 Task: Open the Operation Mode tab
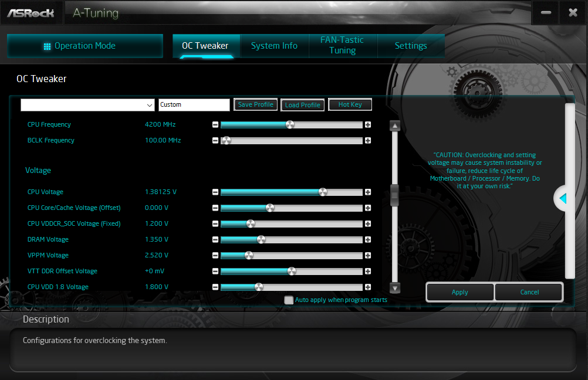coord(85,46)
